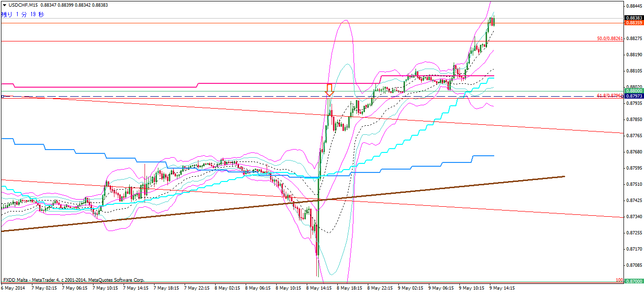Click the 0.87595 price scale value
The image size is (644, 292).
[x=634, y=168]
